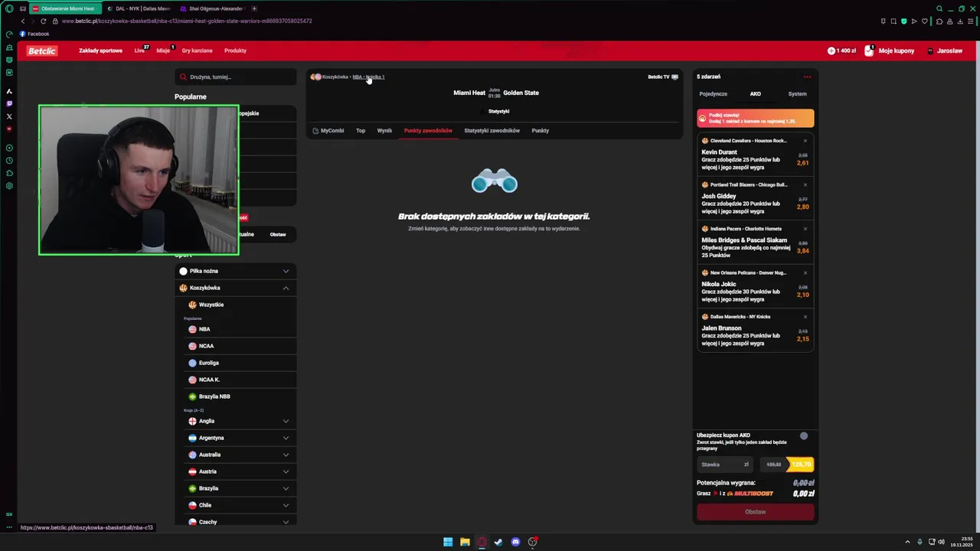
Task: Go back to the previous page
Action: tap(23, 21)
